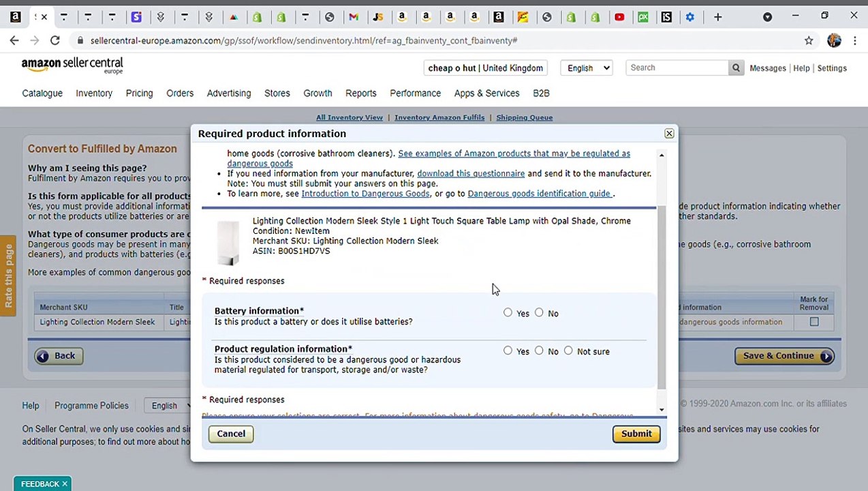Open Messages in the header
Viewport: 868px width, 491px height.
coord(767,68)
